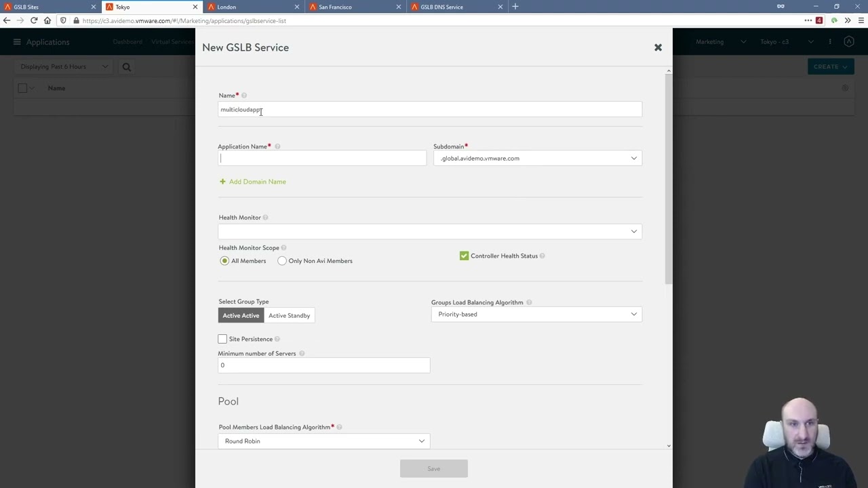Click the Application Name help icon
Image resolution: width=868 pixels, height=488 pixels.
coord(277,146)
